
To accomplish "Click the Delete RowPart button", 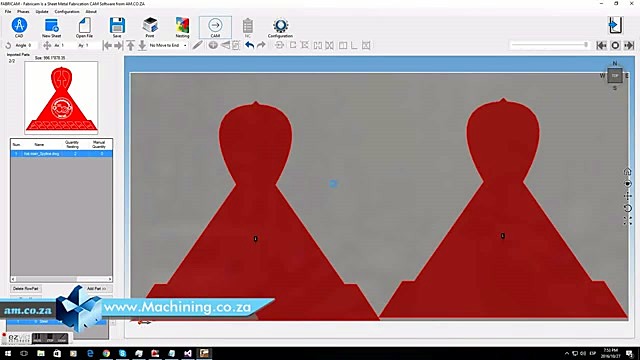I will tap(26, 289).
